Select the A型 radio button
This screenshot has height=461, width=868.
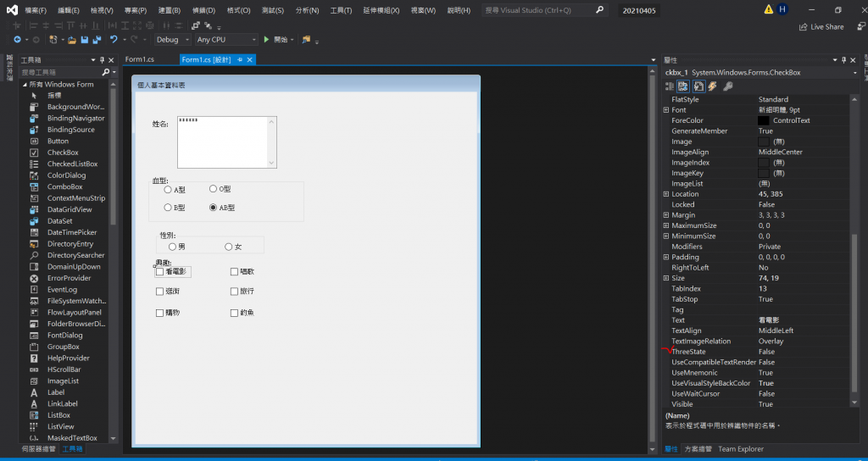point(169,190)
